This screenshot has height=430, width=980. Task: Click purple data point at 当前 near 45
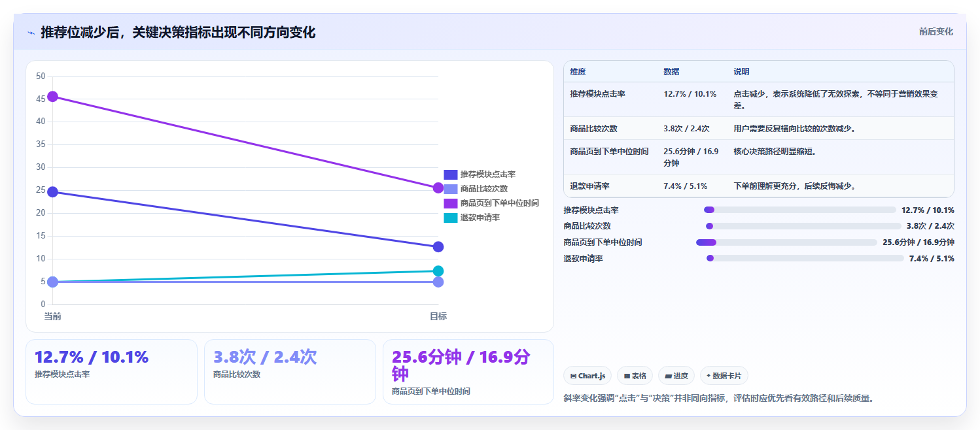[53, 97]
